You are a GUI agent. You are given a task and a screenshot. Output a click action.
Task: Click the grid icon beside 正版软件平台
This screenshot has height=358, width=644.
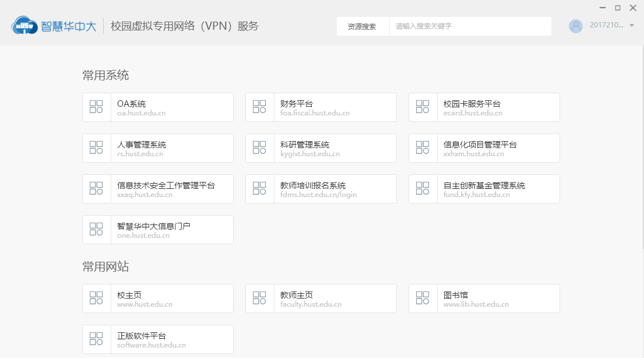[x=96, y=339]
